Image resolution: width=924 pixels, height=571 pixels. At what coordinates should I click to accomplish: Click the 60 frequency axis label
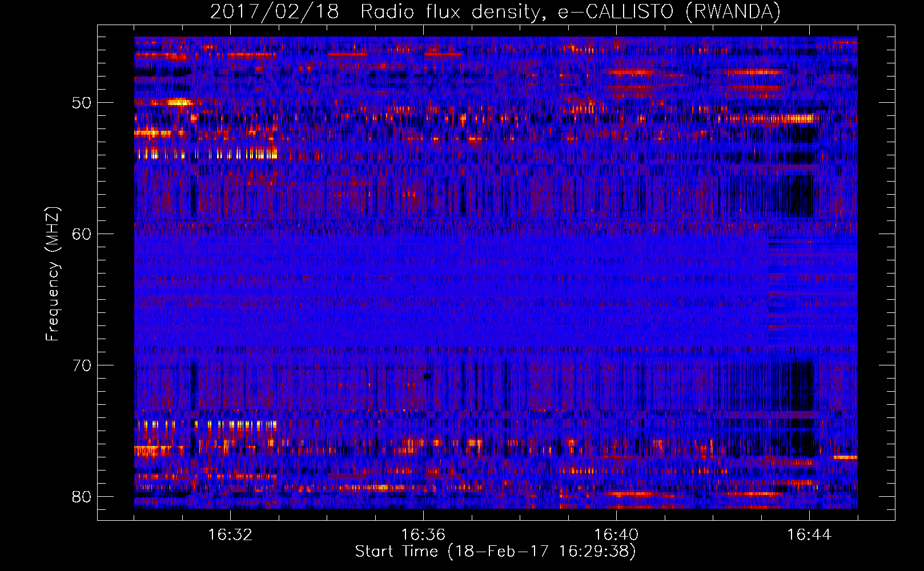(82, 234)
